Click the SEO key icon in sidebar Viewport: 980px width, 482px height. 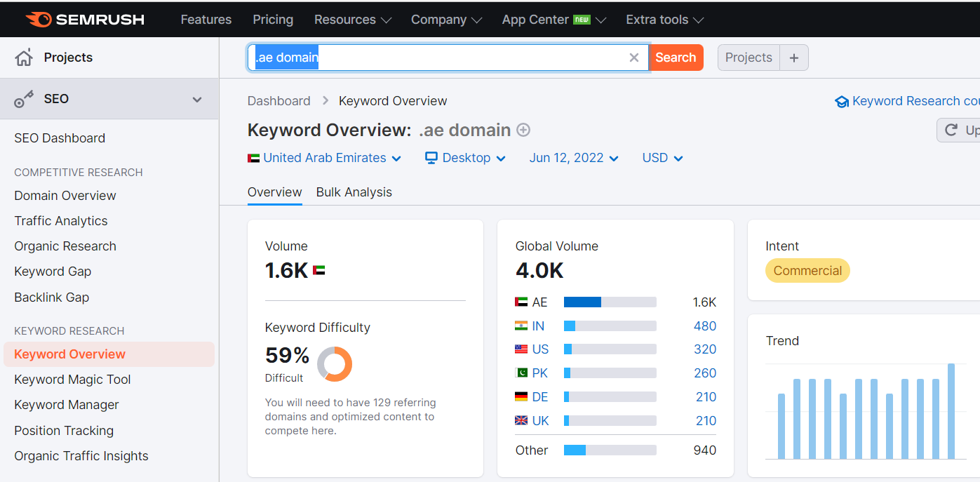(x=24, y=99)
